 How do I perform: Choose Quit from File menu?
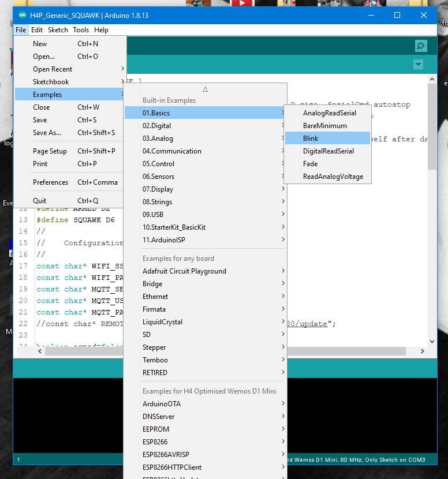(70, 201)
